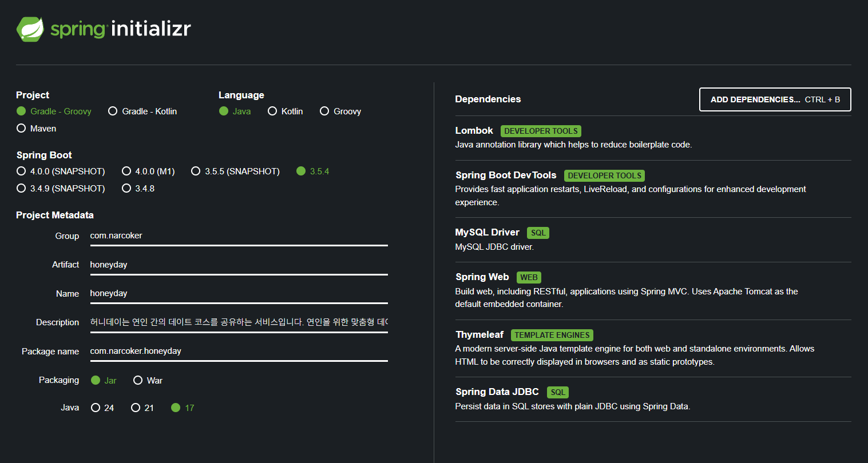Select Spring Boot 4.0.0 (M1)
The width and height of the screenshot is (868, 463).
pos(148,171)
